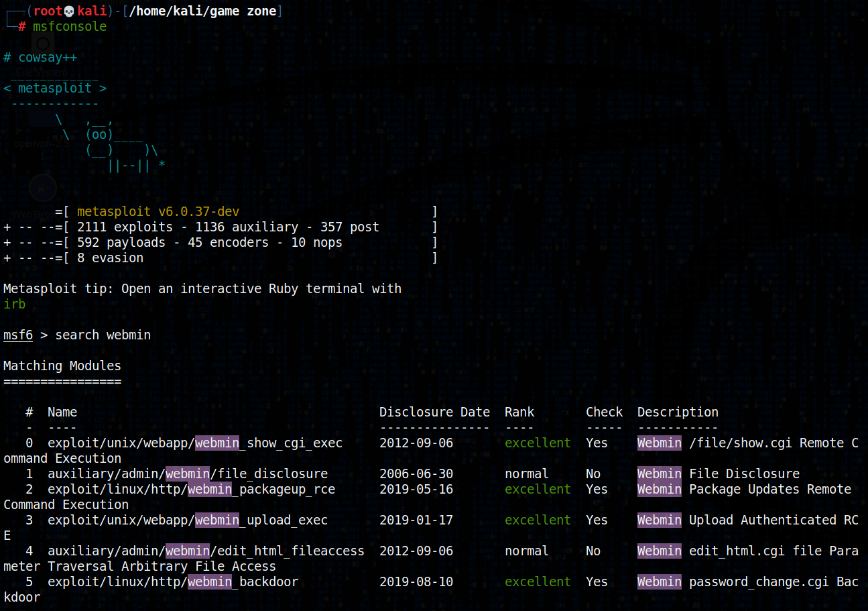The image size is (868, 611).
Task: Click the 'msfconsole' command text
Action: pos(70,27)
